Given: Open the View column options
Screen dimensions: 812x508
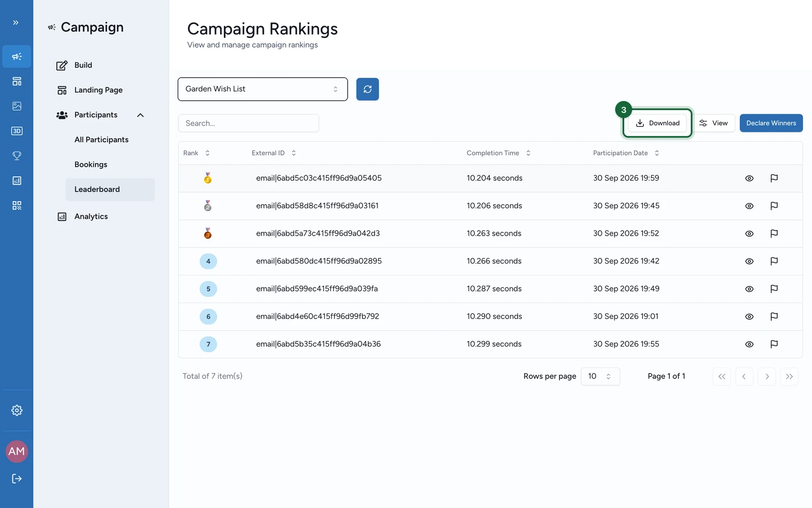Looking at the screenshot, I should click(x=714, y=123).
